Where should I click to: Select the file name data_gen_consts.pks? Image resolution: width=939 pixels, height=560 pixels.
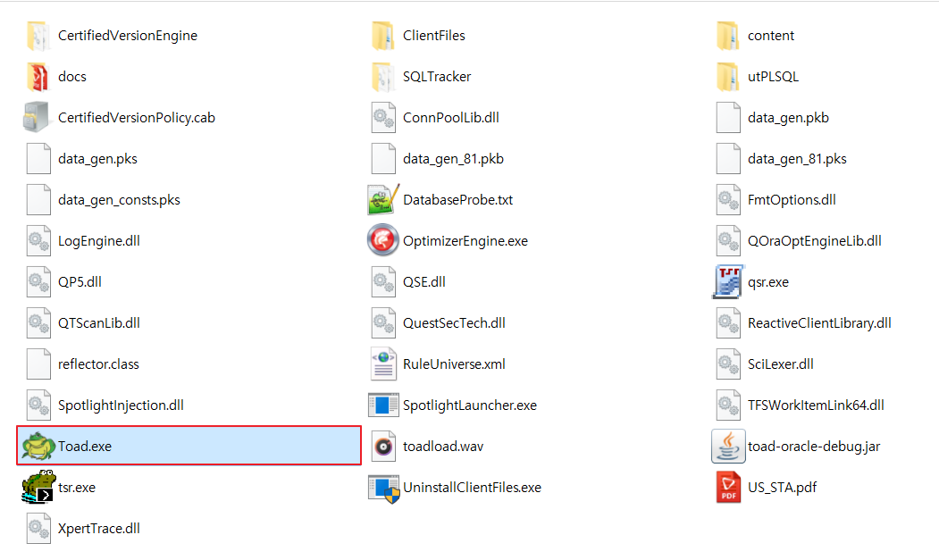pos(119,200)
